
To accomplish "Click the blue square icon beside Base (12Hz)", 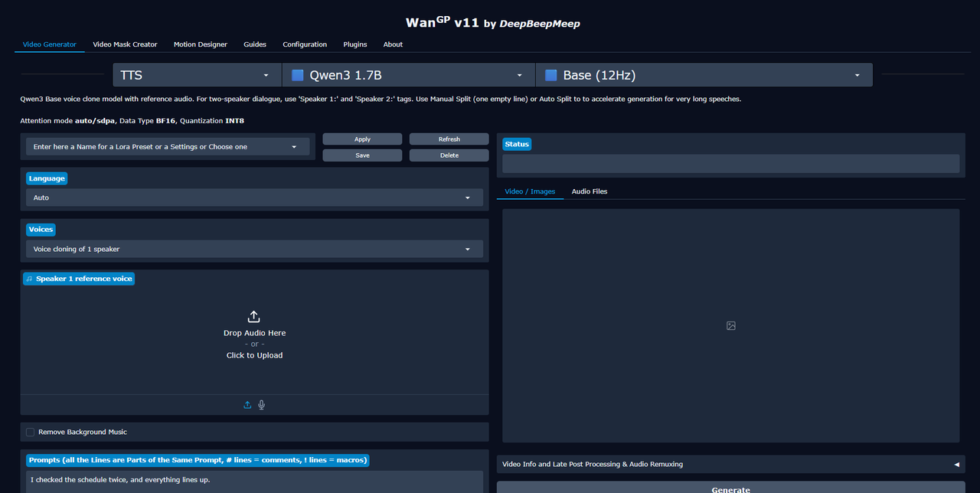I will point(550,75).
